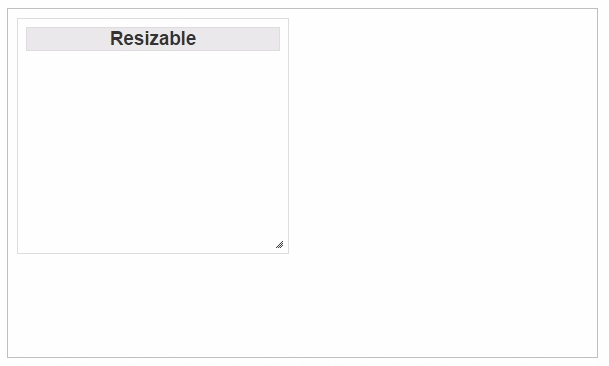609x366 pixels.
Task: Click the letter "R" in the Resizable title
Action: coord(117,38)
